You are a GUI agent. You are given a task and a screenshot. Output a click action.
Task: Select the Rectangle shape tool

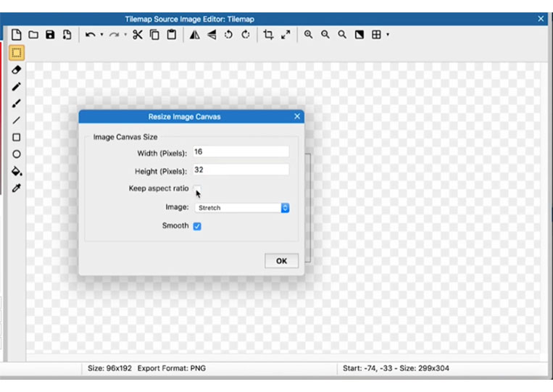(x=17, y=138)
